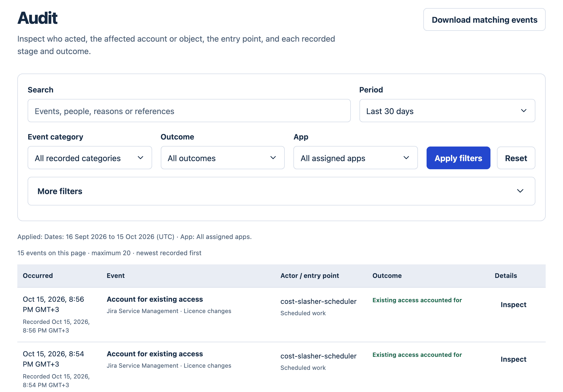Click cost-slasher-scheduler in the 8:56 PM row
Screen dimensions: 563x392
pyautogui.click(x=318, y=301)
